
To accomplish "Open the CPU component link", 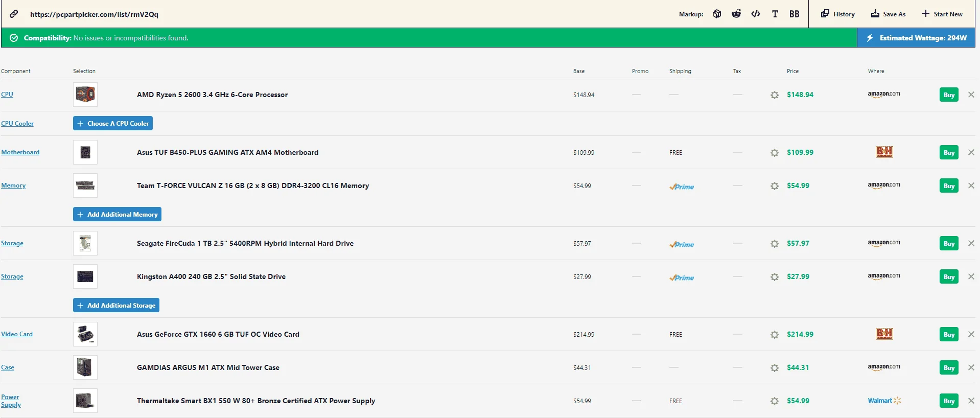I will (7, 95).
